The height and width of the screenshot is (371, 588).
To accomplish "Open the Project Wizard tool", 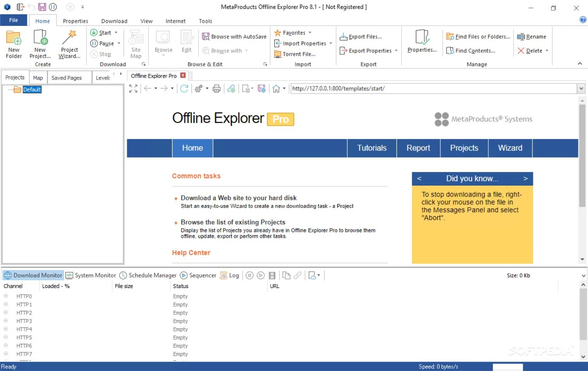I will click(x=69, y=38).
